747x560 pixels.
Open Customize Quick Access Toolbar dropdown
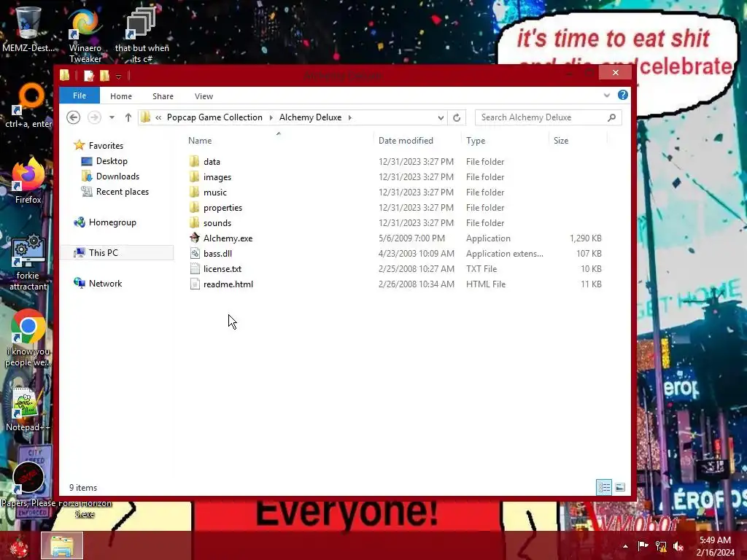(118, 76)
